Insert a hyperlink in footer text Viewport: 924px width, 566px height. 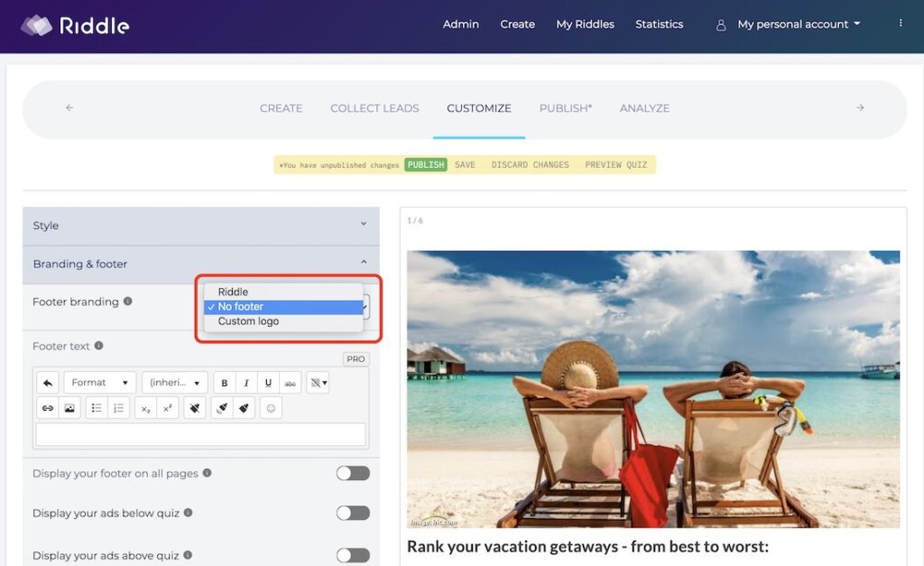48,408
